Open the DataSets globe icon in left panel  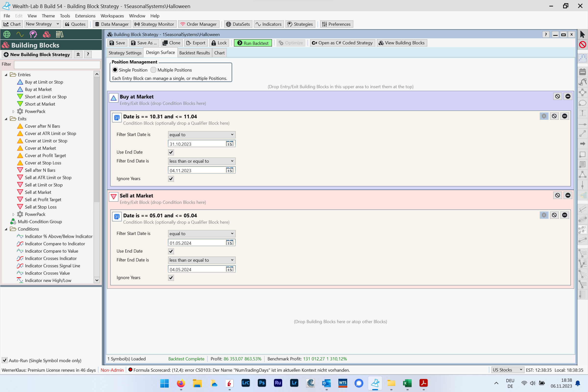point(7,34)
